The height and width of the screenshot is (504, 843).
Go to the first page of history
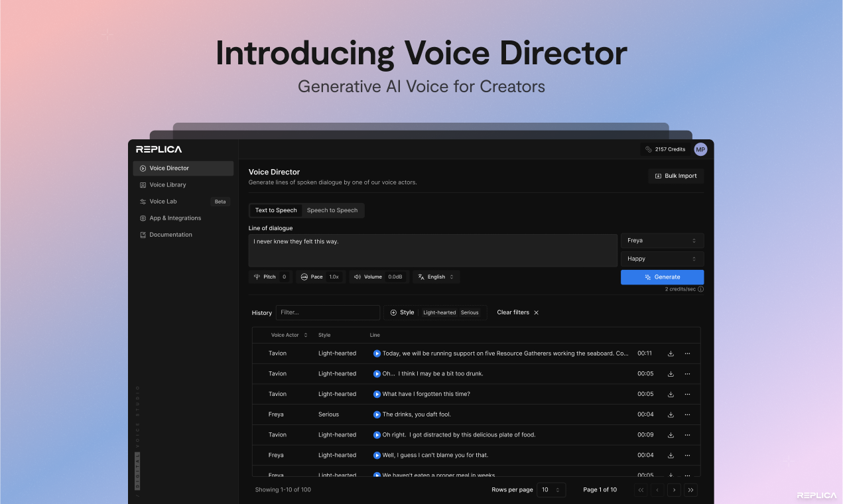[x=641, y=490]
